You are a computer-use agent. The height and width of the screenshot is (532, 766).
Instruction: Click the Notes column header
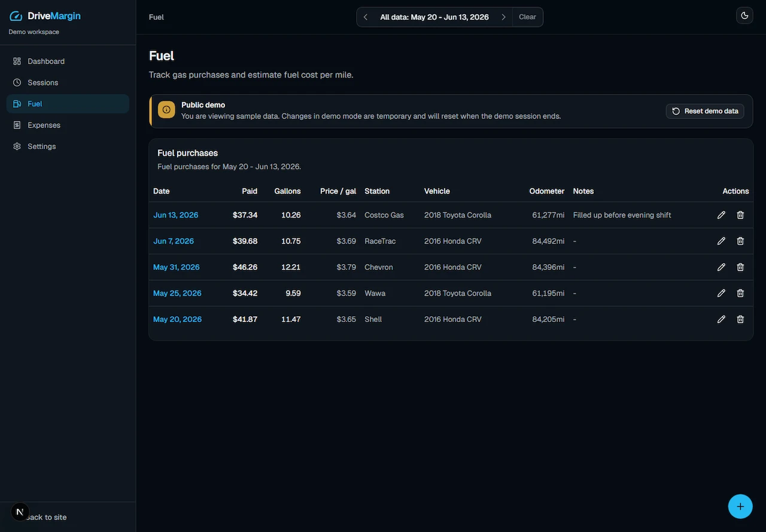pyautogui.click(x=583, y=191)
